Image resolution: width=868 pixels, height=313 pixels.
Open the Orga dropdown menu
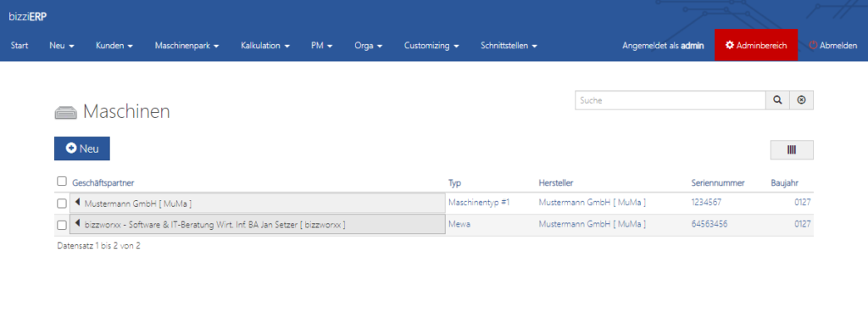tap(369, 46)
